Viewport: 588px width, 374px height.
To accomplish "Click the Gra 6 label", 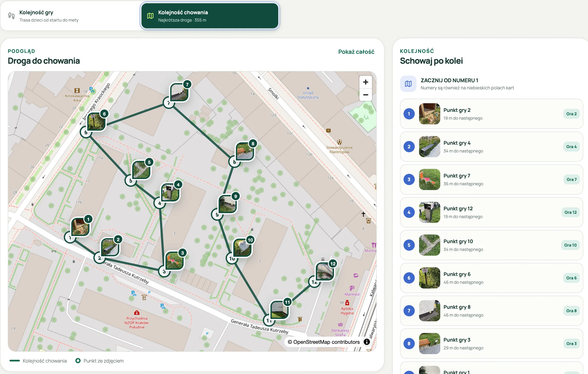I will [571, 278].
